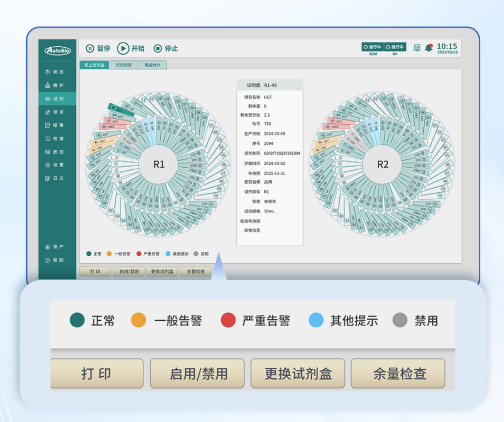Open the alarm bell notifications
Screen dimensions: 504x422
(429, 48)
